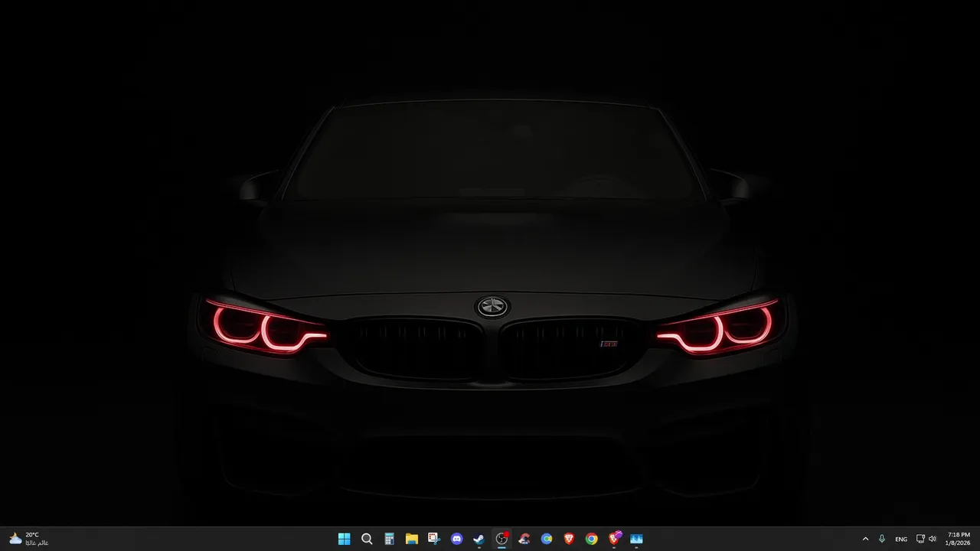The height and width of the screenshot is (551, 980).
Task: Switch to the Steam app
Action: click(x=479, y=539)
